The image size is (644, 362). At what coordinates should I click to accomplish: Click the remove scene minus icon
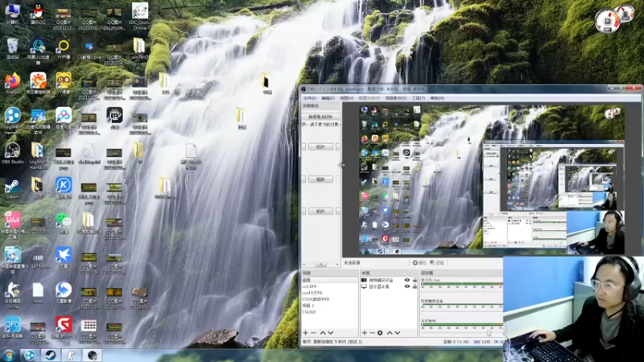pyautogui.click(x=313, y=332)
